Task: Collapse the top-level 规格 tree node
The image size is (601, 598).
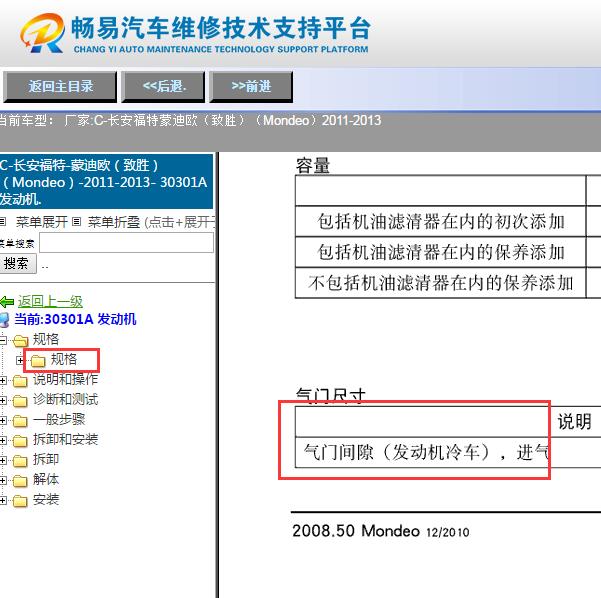Action: click(3, 340)
